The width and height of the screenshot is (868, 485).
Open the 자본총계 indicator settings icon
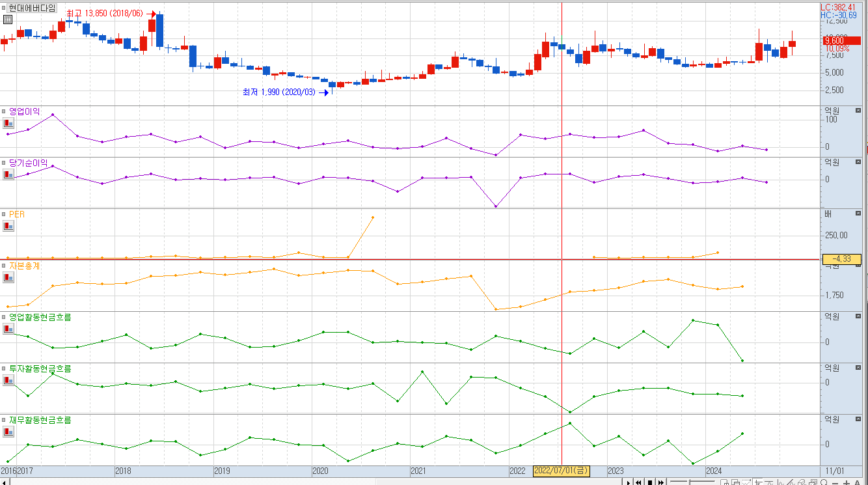(x=8, y=277)
